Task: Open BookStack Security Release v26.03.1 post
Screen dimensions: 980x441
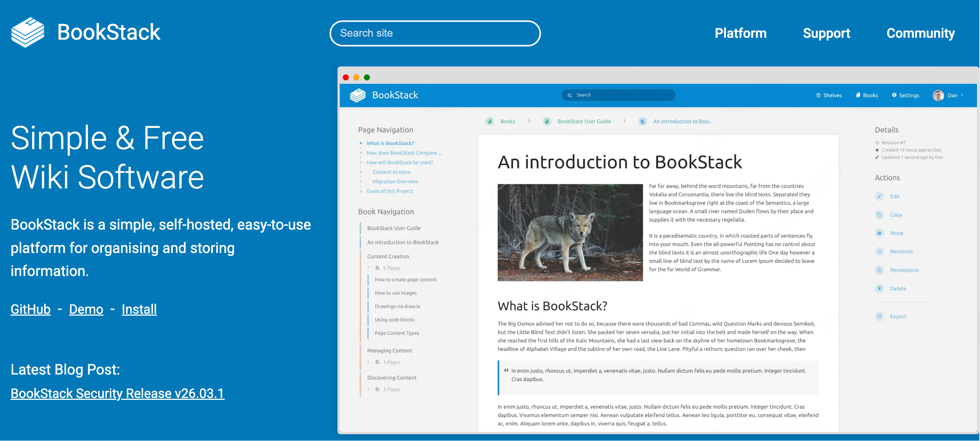Action: tap(117, 393)
